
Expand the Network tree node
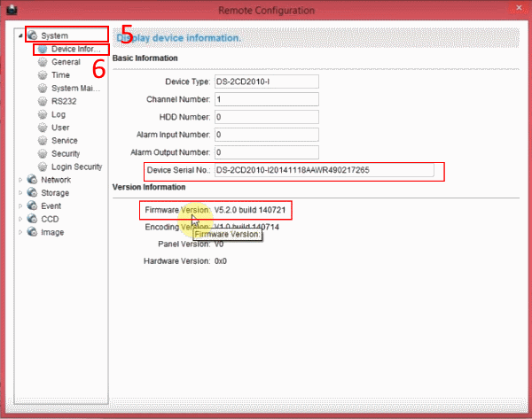click(x=20, y=180)
